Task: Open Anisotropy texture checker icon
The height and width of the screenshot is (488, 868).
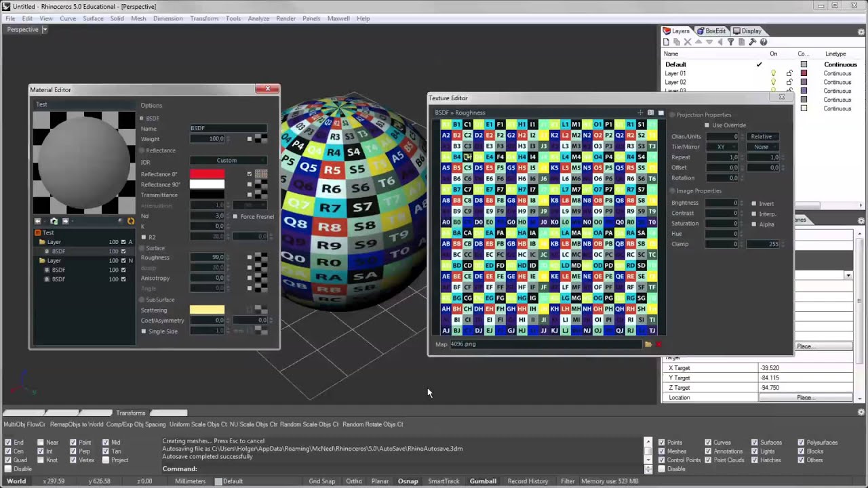Action: (x=261, y=278)
